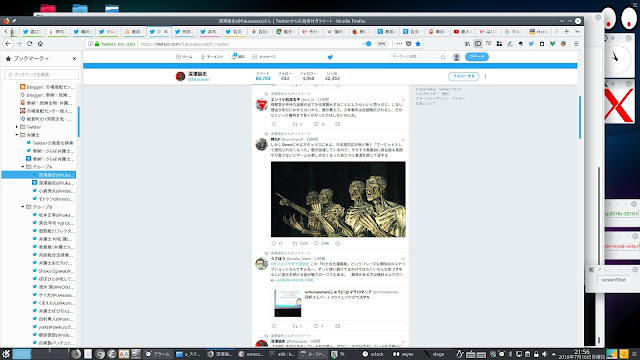Click the Pocket save icon
Screen dimensions: 640x360
tap(409, 44)
